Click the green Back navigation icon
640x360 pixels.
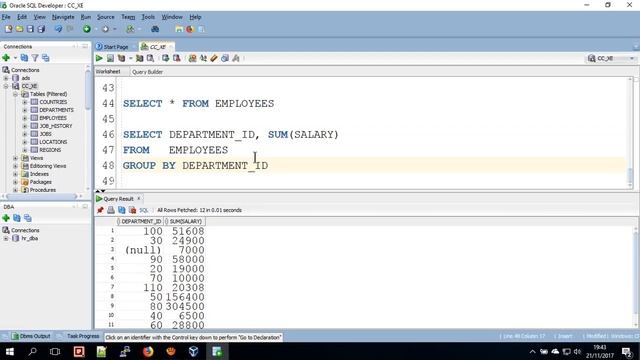[87, 29]
